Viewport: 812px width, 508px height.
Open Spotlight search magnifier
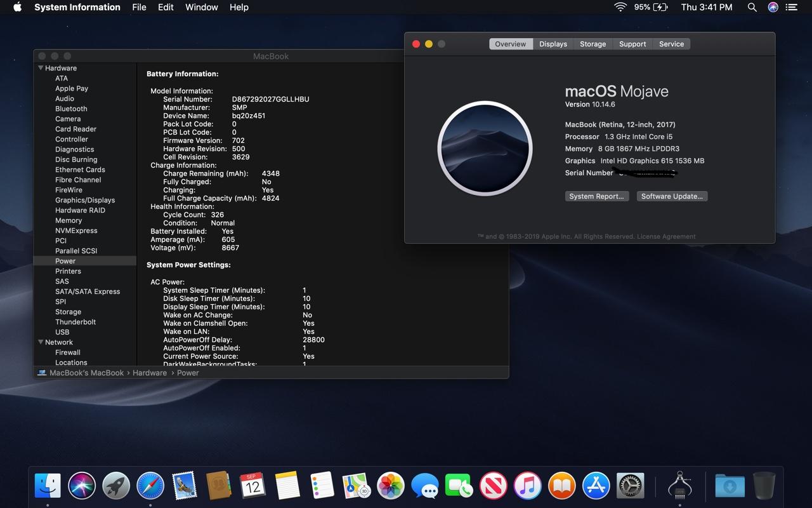(752, 7)
